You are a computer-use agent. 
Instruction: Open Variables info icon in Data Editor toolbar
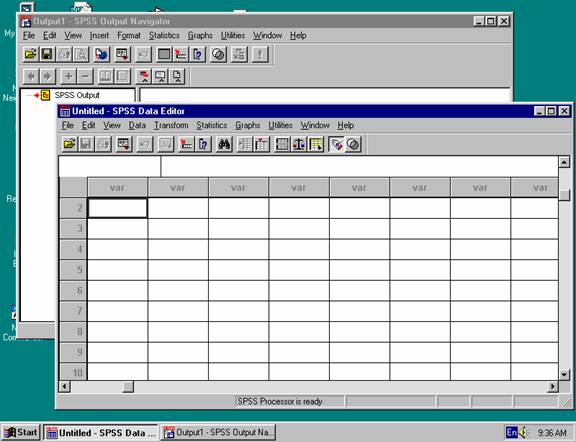click(203, 144)
